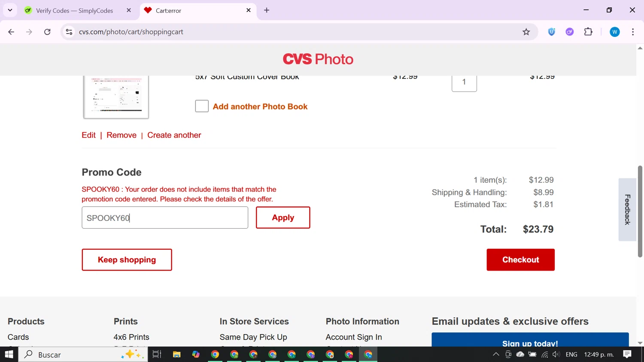Open the 4x6 Prints footer link

pyautogui.click(x=131, y=337)
